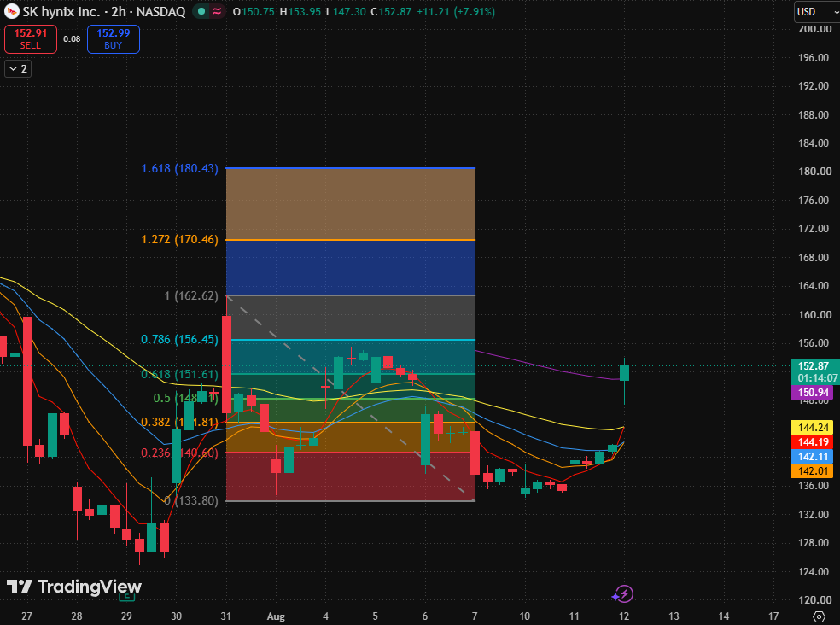
Task: Click the latest green candle on Aug 12
Action: click(624, 373)
